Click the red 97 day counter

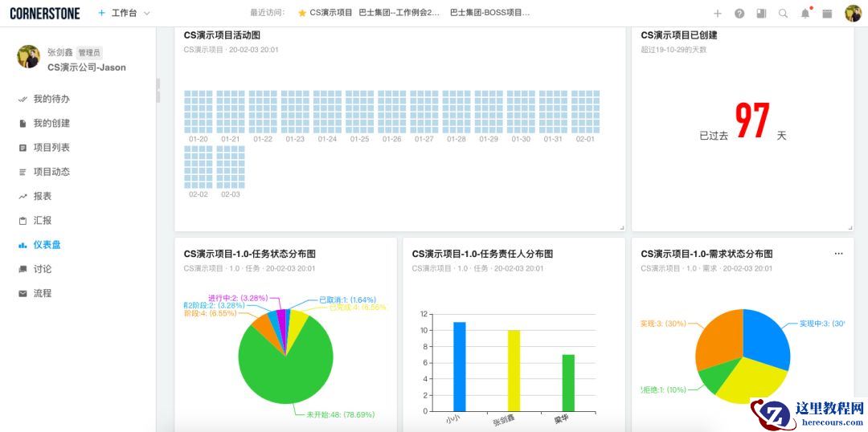coord(753,120)
